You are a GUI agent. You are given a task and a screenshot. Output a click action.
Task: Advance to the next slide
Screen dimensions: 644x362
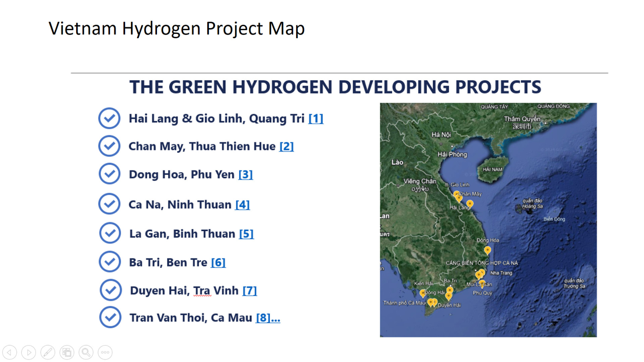pyautogui.click(x=29, y=352)
